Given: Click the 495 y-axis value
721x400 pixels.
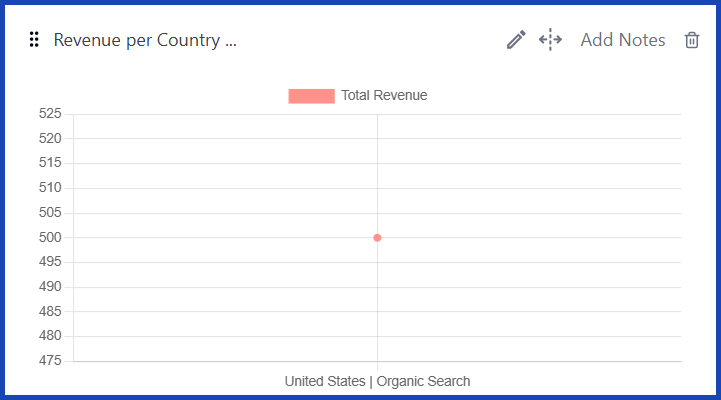Looking at the screenshot, I should click(50, 262).
